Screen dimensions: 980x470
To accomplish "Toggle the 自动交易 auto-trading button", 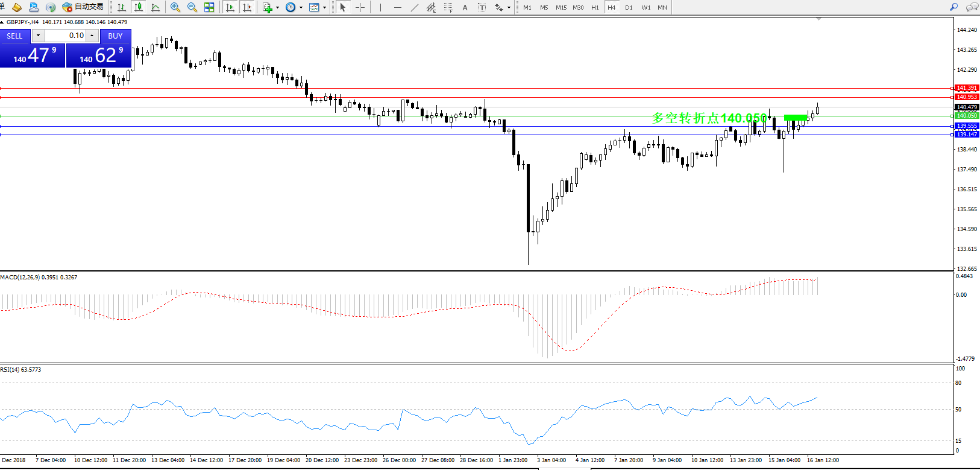I will pos(83,7).
